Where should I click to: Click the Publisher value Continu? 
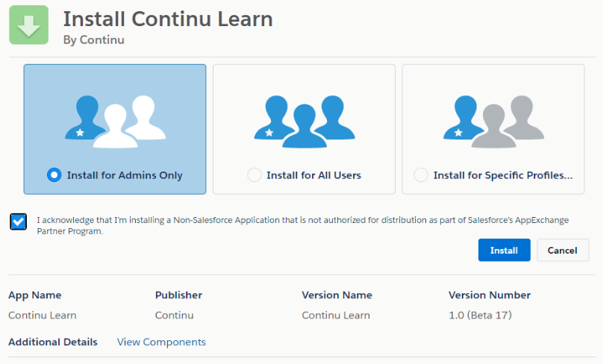click(x=174, y=316)
